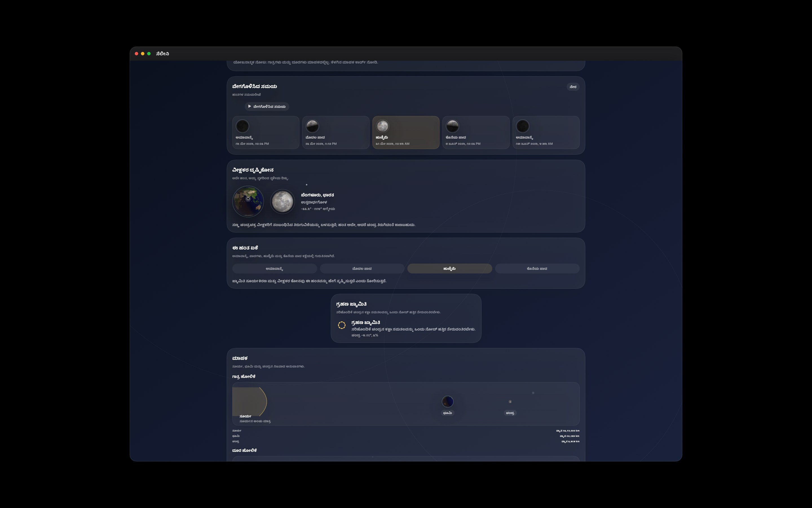Select the highlighted ಹುಣ್ಣಿಮೆ timeline card
The image size is (812, 508).
pyautogui.click(x=406, y=132)
